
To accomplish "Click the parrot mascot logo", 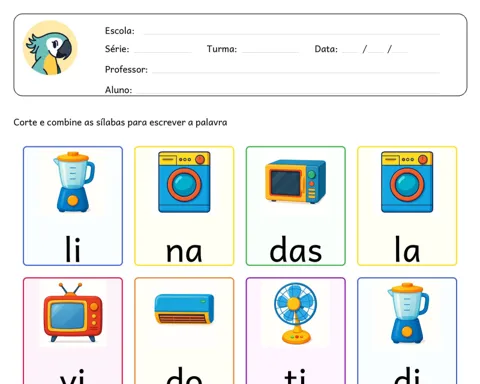I will pyautogui.click(x=50, y=48).
